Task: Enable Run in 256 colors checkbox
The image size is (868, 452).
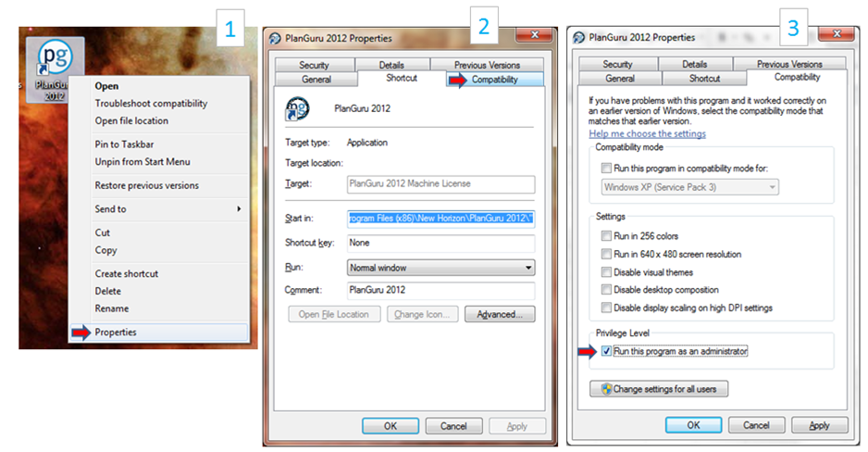Action: pos(606,236)
